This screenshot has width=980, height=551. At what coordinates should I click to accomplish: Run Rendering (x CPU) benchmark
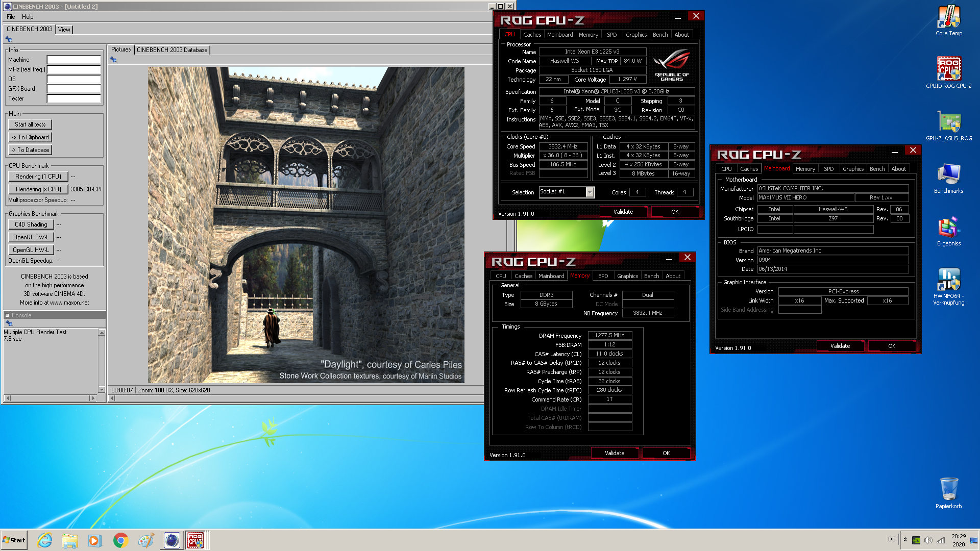pos(38,189)
